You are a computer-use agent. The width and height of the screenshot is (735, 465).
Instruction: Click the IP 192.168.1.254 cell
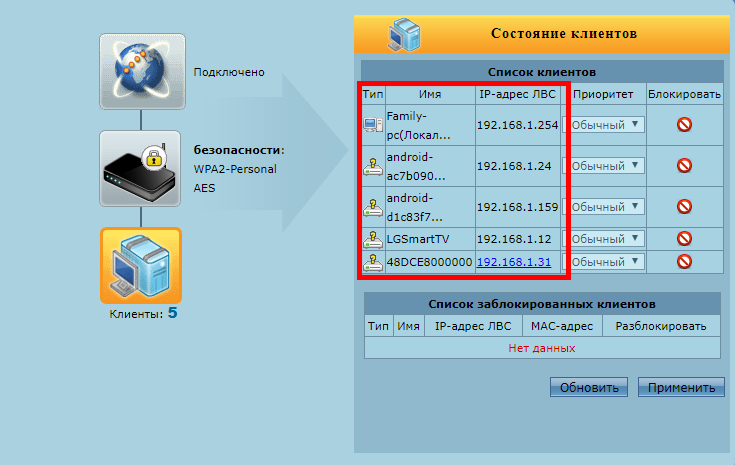[518, 125]
